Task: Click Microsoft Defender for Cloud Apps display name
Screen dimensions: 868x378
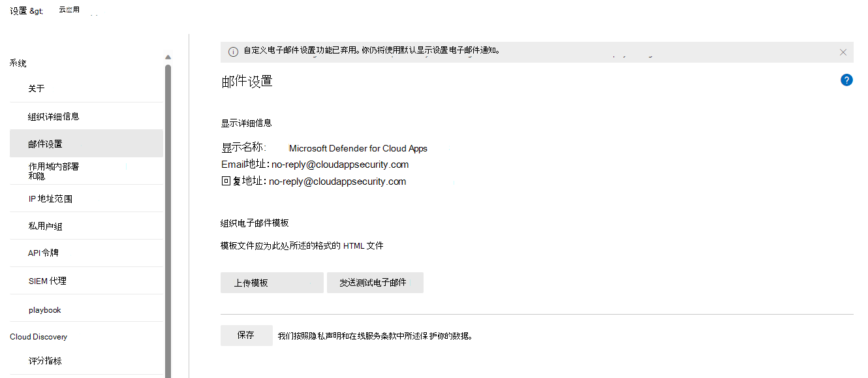Action: [x=358, y=148]
